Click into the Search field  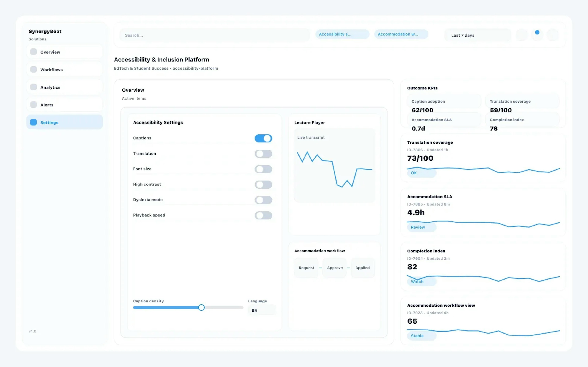click(x=214, y=35)
